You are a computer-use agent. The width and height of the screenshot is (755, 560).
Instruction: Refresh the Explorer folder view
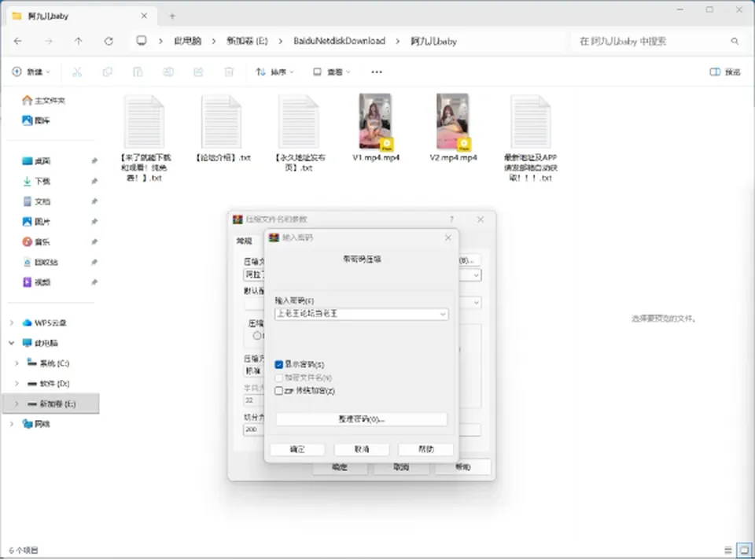[x=109, y=42]
